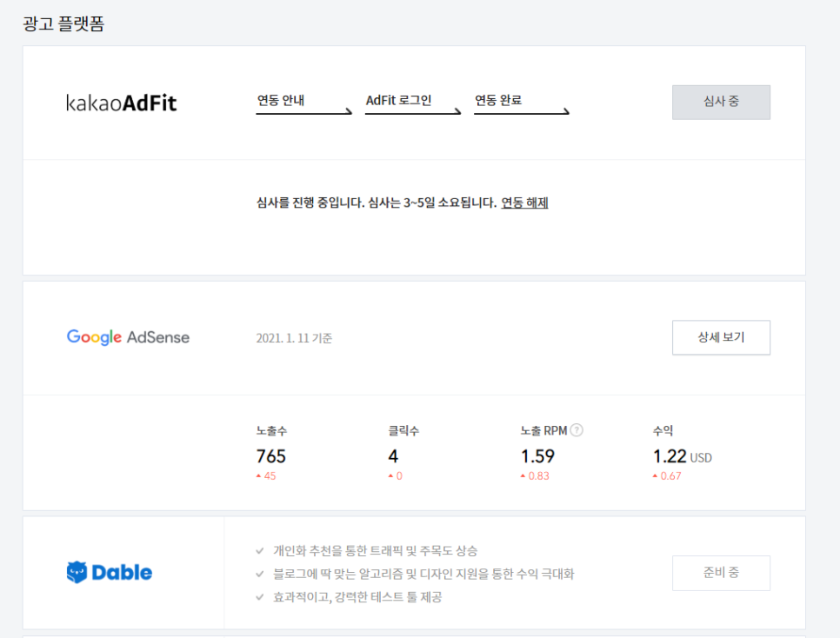
Task: Click the Google AdSense logo
Action: tap(128, 337)
